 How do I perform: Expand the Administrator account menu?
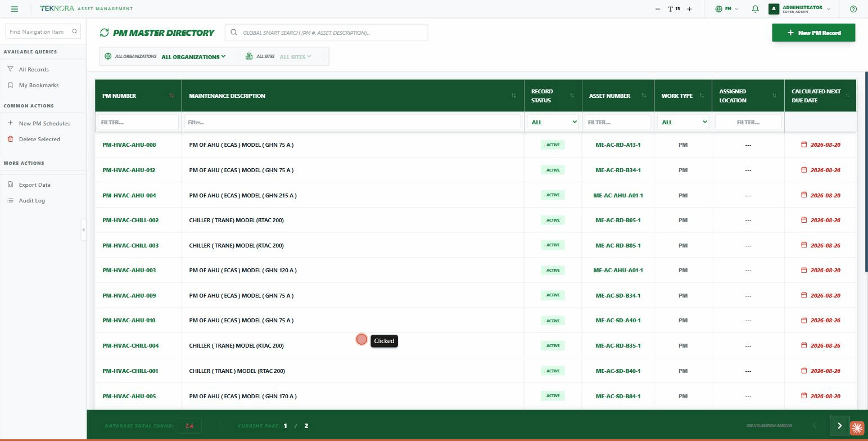(x=829, y=9)
